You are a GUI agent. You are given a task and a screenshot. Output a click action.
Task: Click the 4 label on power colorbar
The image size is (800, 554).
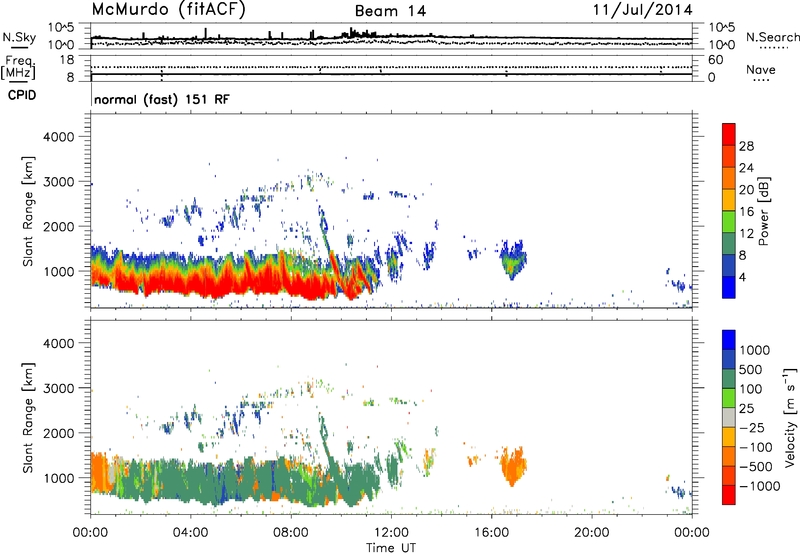(x=743, y=277)
